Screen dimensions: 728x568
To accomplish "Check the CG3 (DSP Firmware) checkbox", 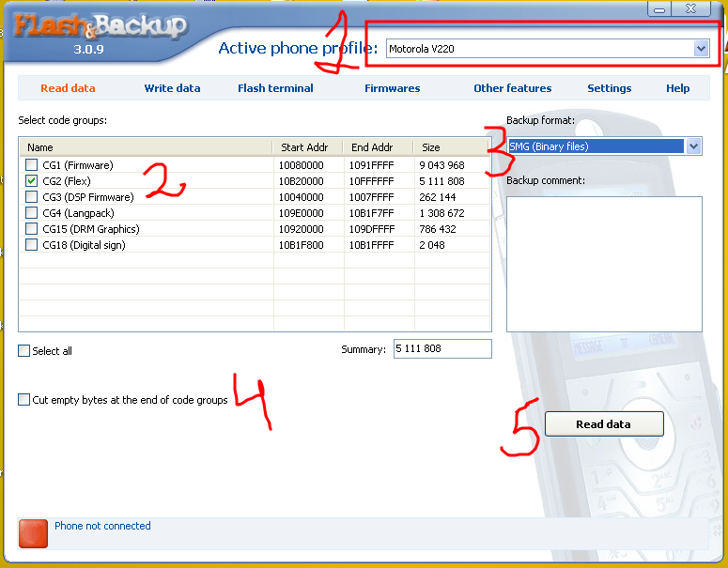I will tap(32, 197).
